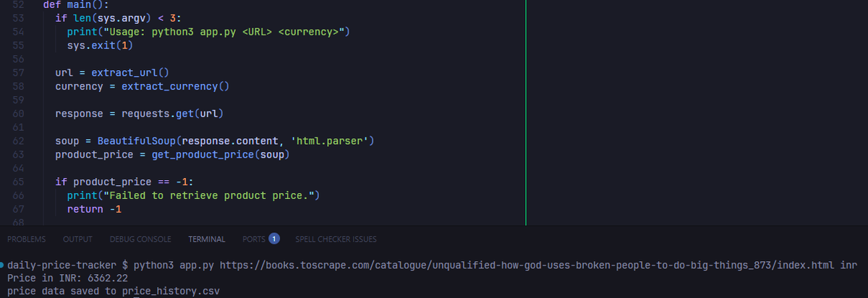
Task: Click the 'html.parser' string literal
Action: click(x=329, y=141)
